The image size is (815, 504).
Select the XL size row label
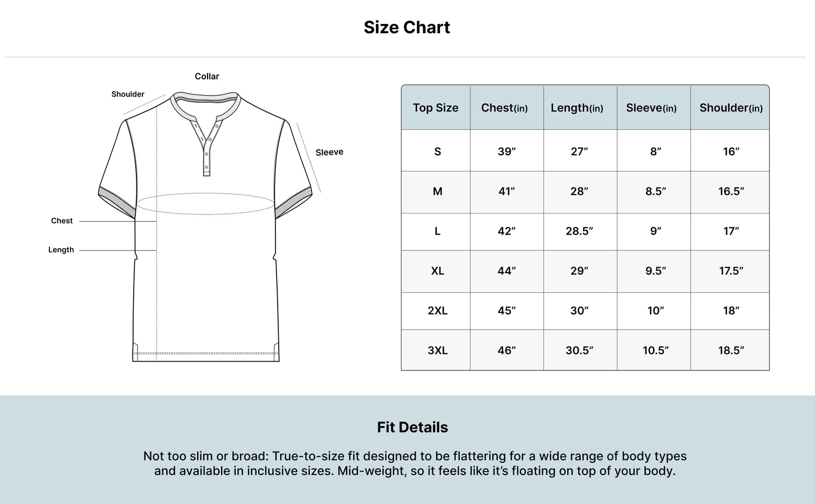coord(437,271)
